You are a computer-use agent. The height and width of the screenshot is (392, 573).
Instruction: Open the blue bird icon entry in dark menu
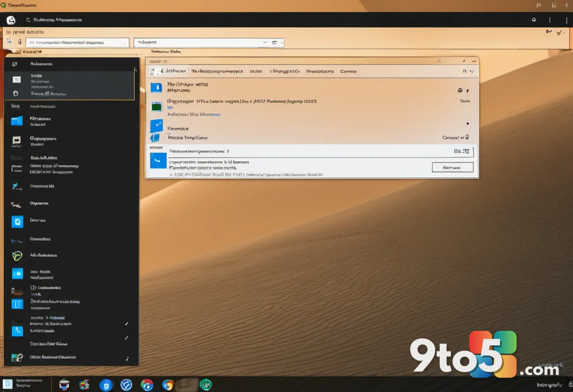(x=17, y=186)
